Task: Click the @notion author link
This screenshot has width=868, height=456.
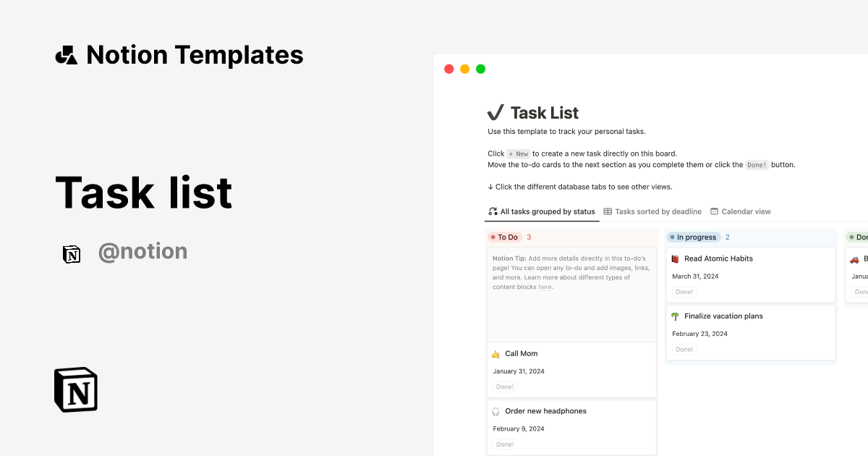Action: click(x=142, y=251)
